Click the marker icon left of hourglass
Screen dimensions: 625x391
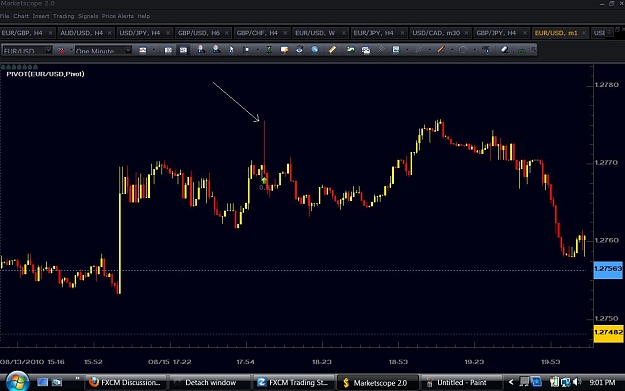(246, 50)
